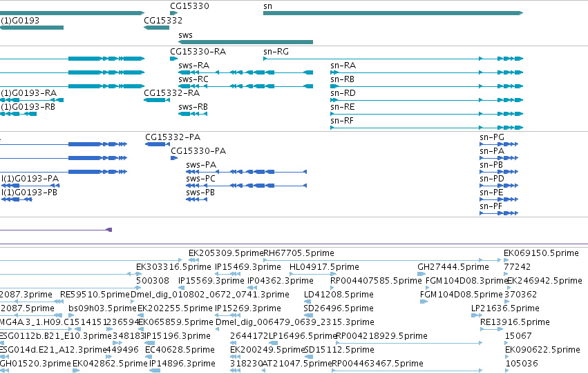Select the sn-RA transcript label

[x=343, y=66]
